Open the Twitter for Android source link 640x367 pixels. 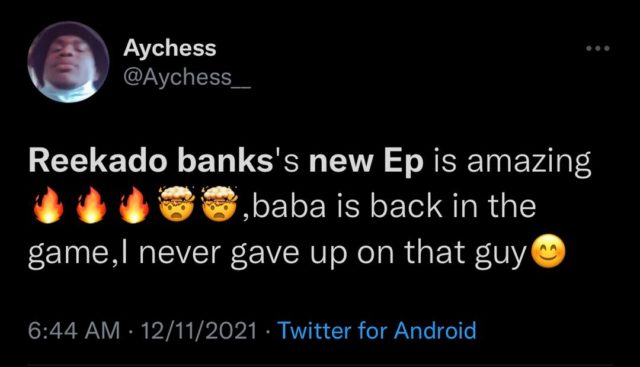[377, 330]
